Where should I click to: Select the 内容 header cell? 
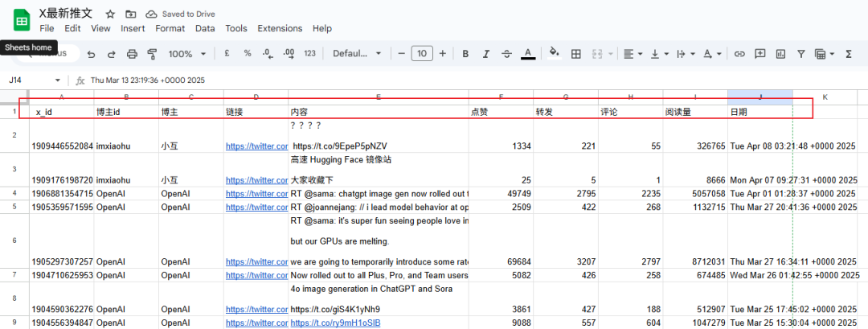(379, 111)
